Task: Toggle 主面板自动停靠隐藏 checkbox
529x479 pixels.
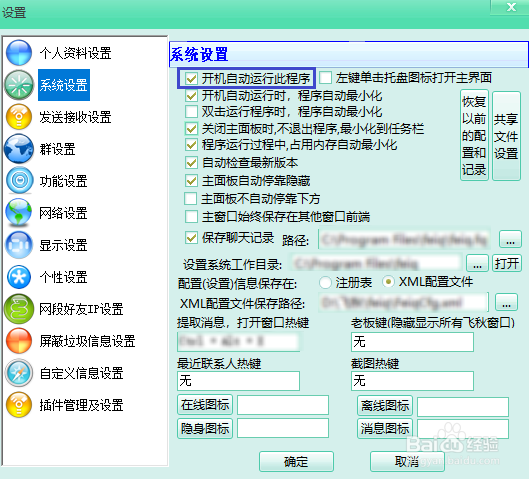Action: (x=191, y=181)
